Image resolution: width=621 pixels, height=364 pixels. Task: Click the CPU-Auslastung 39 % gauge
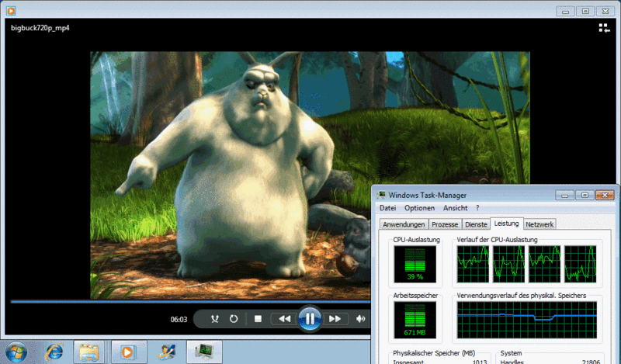(415, 264)
